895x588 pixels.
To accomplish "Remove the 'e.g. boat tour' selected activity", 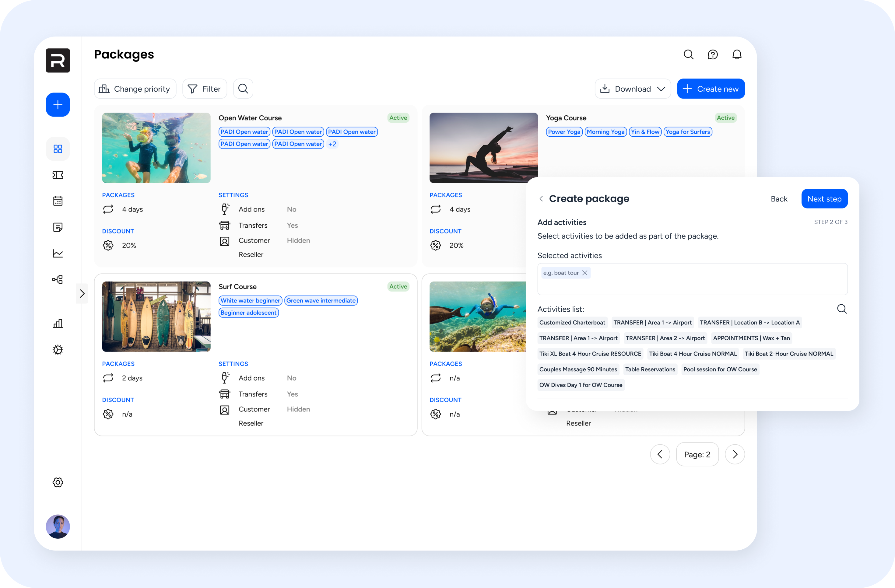I will click(x=585, y=273).
